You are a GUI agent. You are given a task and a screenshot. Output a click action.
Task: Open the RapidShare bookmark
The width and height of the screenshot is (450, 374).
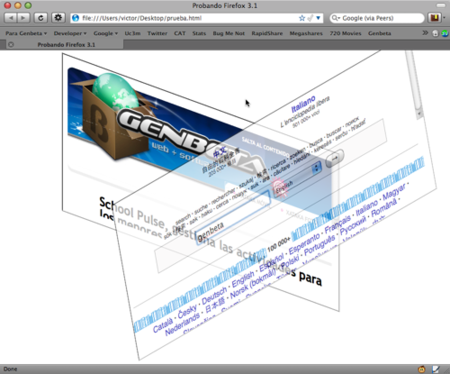pos(267,33)
